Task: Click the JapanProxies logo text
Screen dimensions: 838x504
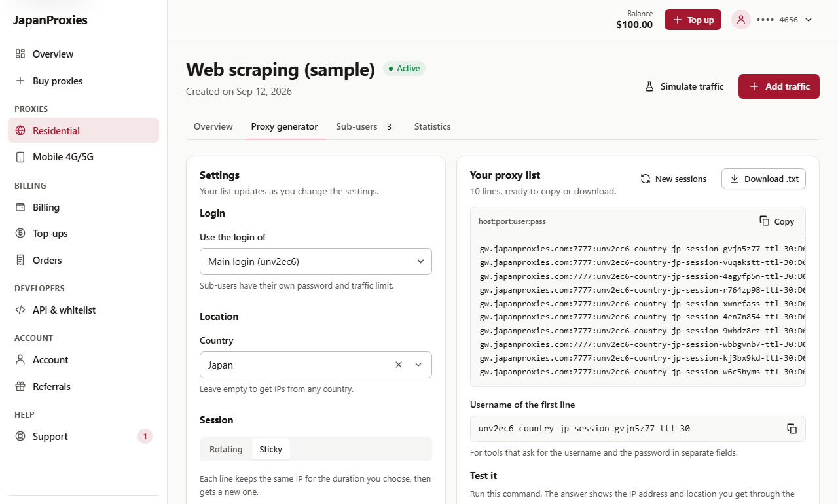Action: 50,20
